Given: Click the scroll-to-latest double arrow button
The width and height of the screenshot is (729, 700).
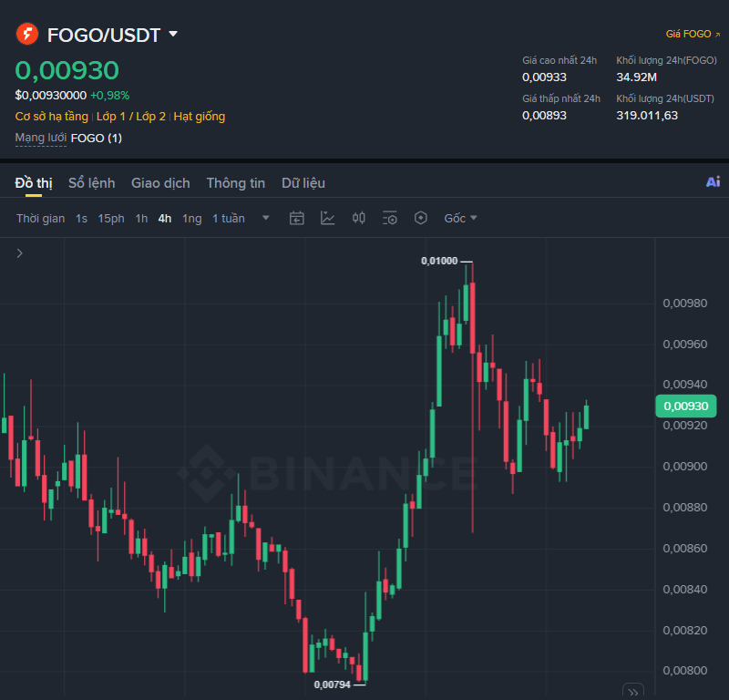Looking at the screenshot, I should pyautogui.click(x=633, y=692).
